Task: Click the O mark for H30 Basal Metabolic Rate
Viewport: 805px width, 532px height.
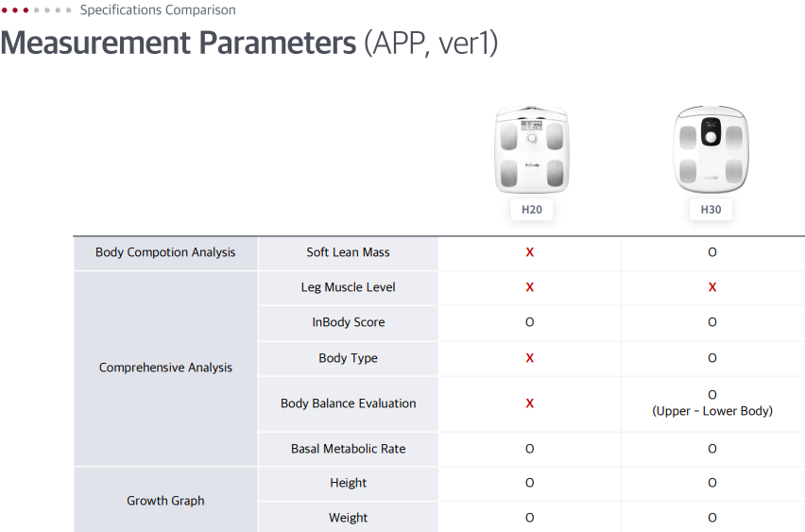Action: click(712, 449)
